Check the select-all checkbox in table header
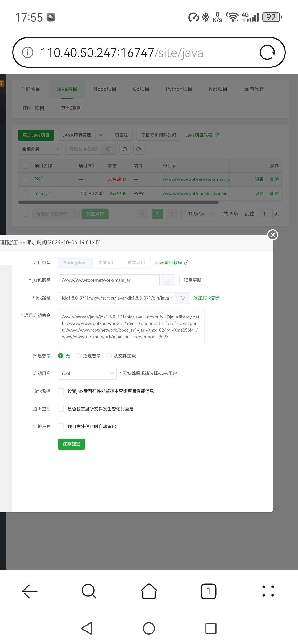Image resolution: width=298 pixels, height=644 pixels. [x=25, y=166]
